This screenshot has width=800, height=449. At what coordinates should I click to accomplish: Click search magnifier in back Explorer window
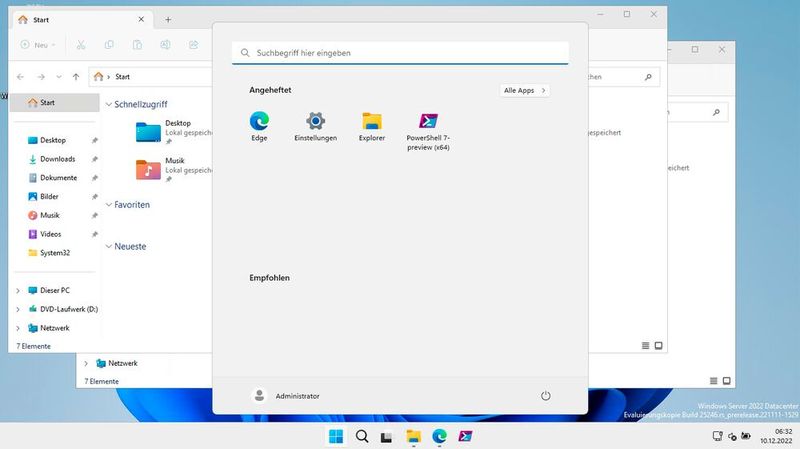tap(716, 112)
